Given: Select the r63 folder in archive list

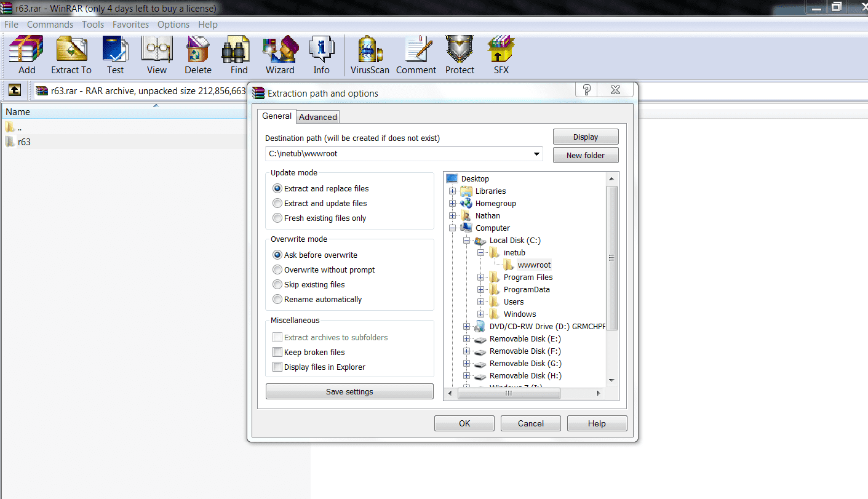Looking at the screenshot, I should click(x=17, y=142).
